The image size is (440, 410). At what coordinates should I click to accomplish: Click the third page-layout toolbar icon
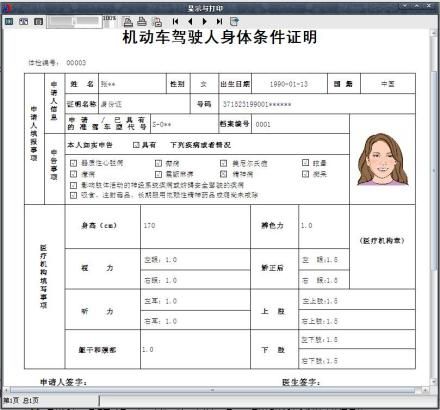(39, 22)
